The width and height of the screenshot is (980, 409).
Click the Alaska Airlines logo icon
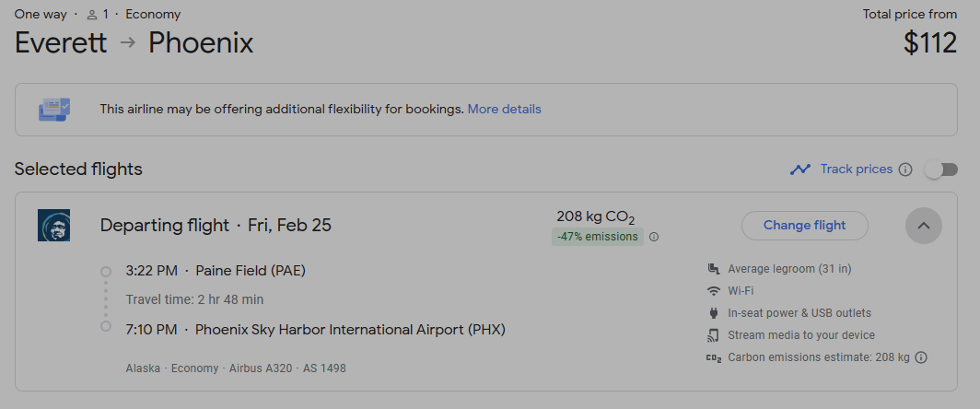pos(53,226)
